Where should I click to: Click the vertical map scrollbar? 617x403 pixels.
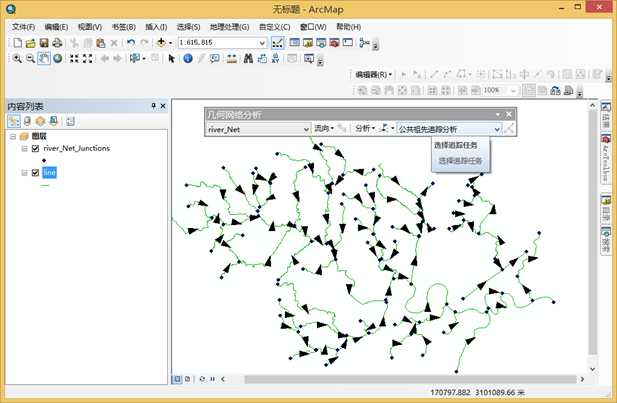tap(592, 231)
